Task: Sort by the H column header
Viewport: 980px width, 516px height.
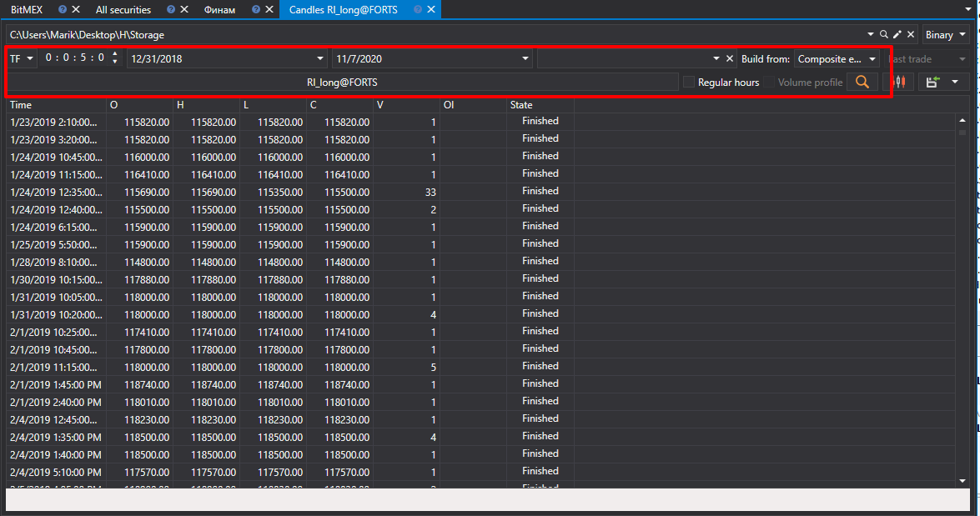Action: [x=206, y=105]
